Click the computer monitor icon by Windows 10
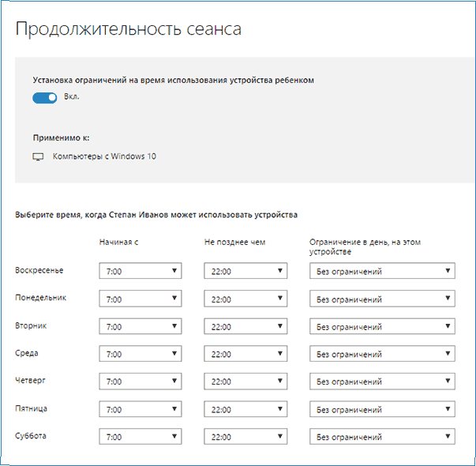476x466 pixels. point(38,156)
